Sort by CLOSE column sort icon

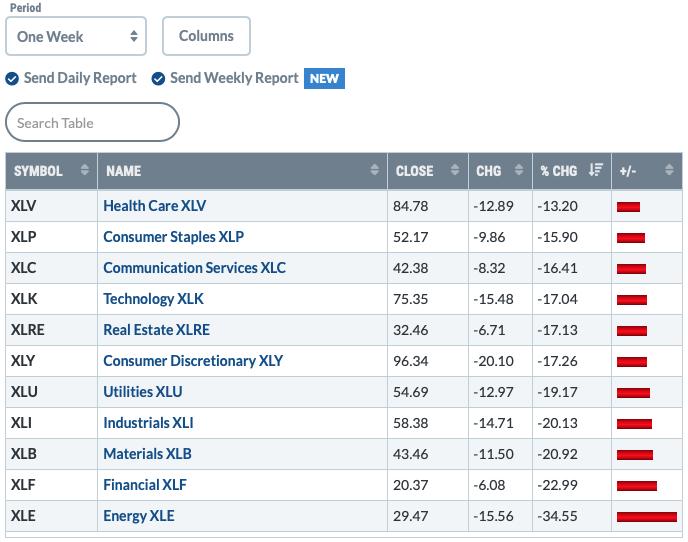pyautogui.click(x=455, y=170)
